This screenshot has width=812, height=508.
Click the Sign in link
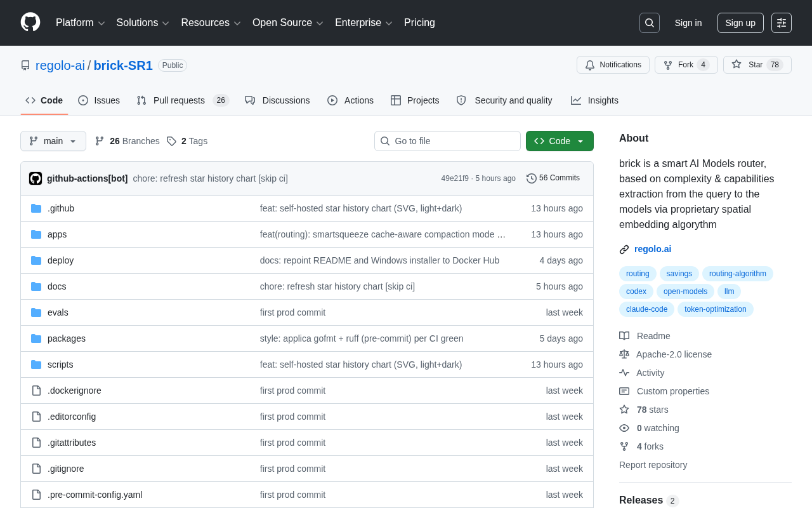(688, 23)
